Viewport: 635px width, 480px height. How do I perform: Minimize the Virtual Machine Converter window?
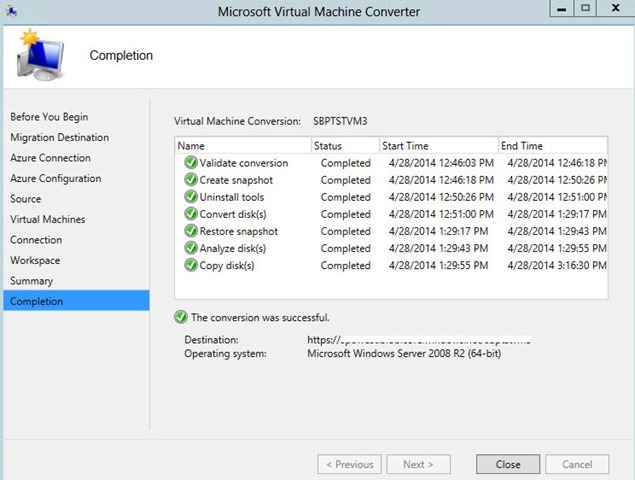tap(561, 9)
